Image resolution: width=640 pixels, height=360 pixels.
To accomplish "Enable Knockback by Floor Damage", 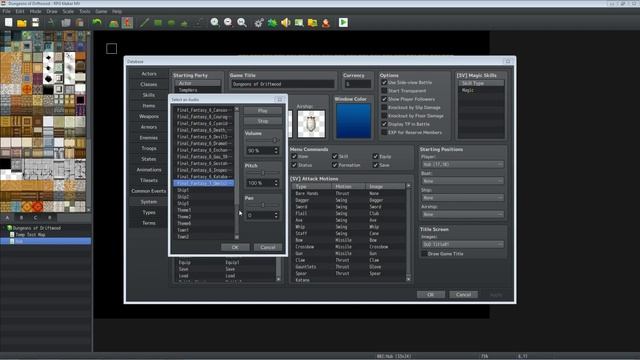I will [x=384, y=116].
